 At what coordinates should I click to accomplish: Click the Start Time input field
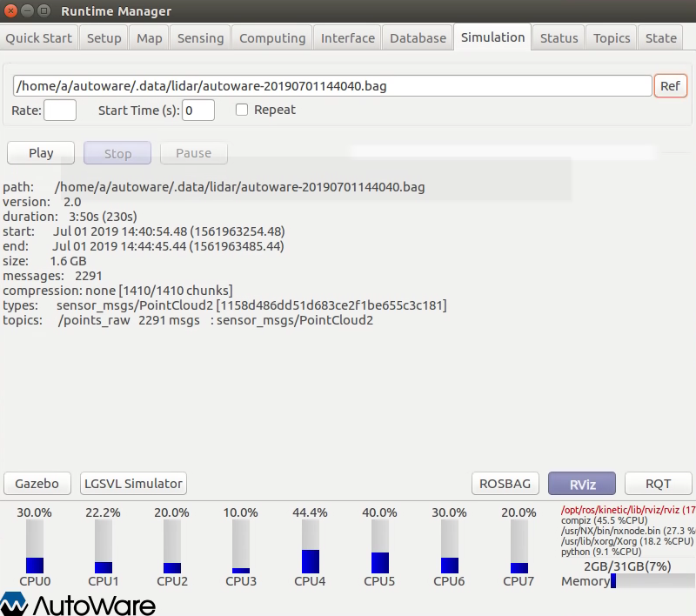[x=198, y=110]
